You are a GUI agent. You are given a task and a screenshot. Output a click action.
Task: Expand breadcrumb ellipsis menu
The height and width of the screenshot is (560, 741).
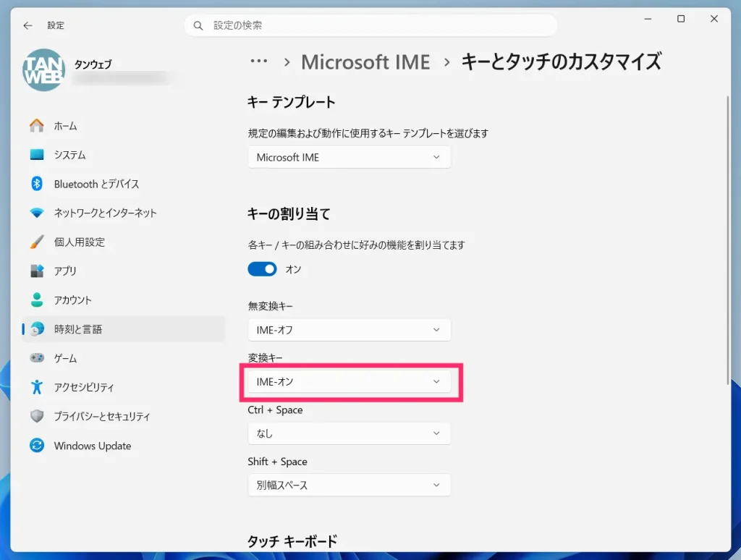pos(259,61)
